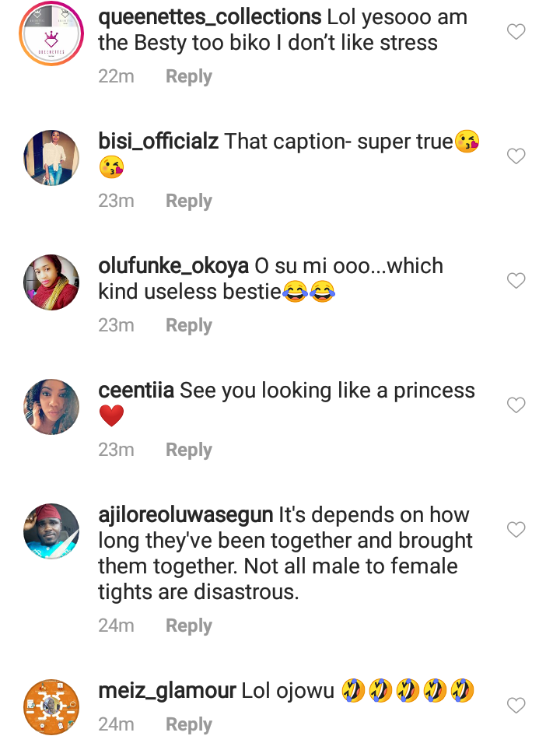Like queenettes_collections' comment
The image size is (560, 736).
pos(516,32)
